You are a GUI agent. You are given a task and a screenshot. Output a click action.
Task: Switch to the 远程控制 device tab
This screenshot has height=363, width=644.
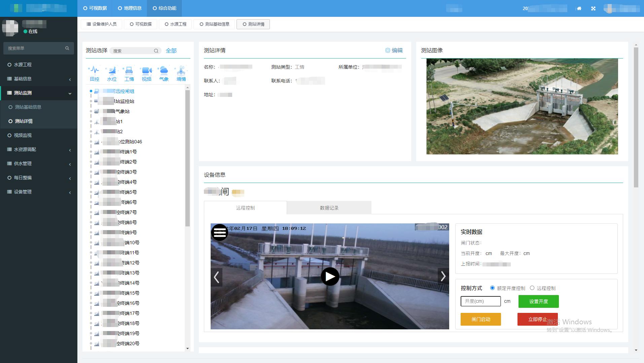pos(245,208)
